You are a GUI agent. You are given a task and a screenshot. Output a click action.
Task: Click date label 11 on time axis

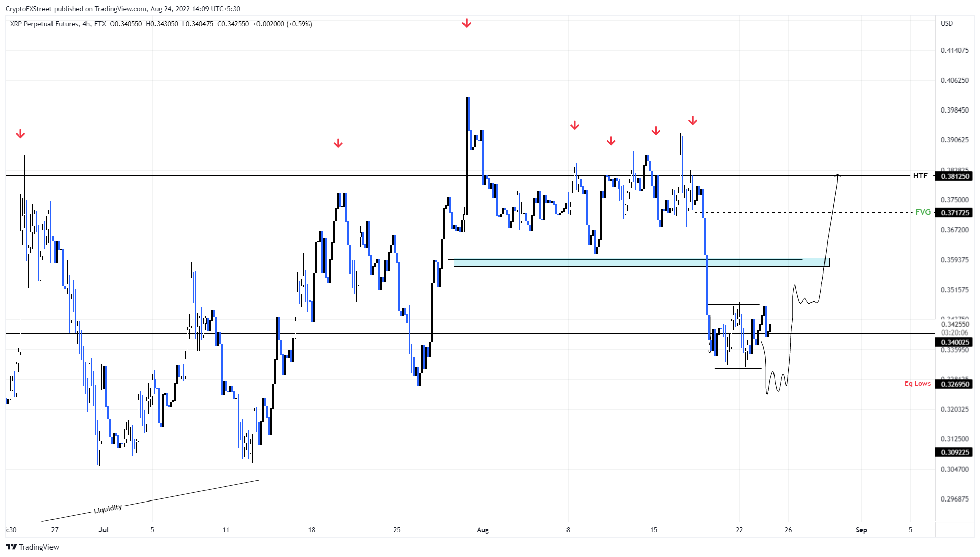226,530
